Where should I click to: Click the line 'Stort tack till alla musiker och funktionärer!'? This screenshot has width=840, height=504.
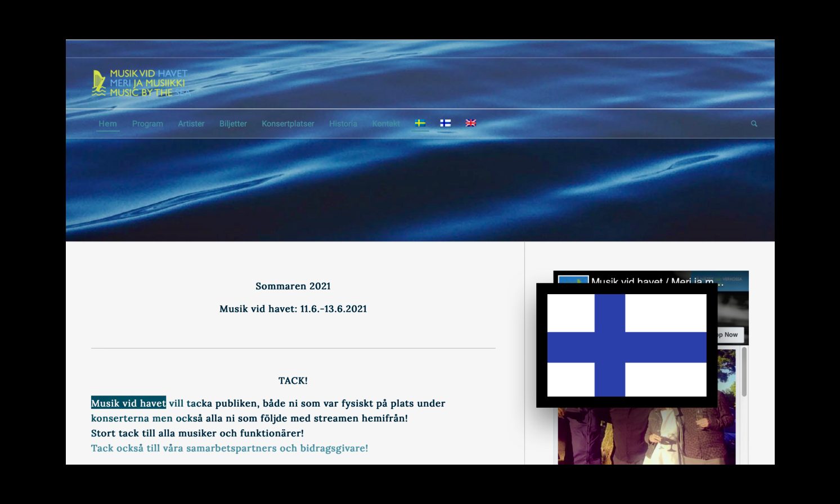tap(197, 433)
